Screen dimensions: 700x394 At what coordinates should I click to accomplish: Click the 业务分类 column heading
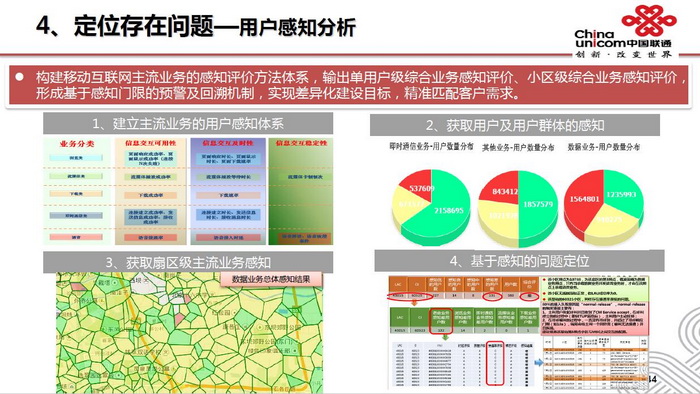(x=77, y=144)
